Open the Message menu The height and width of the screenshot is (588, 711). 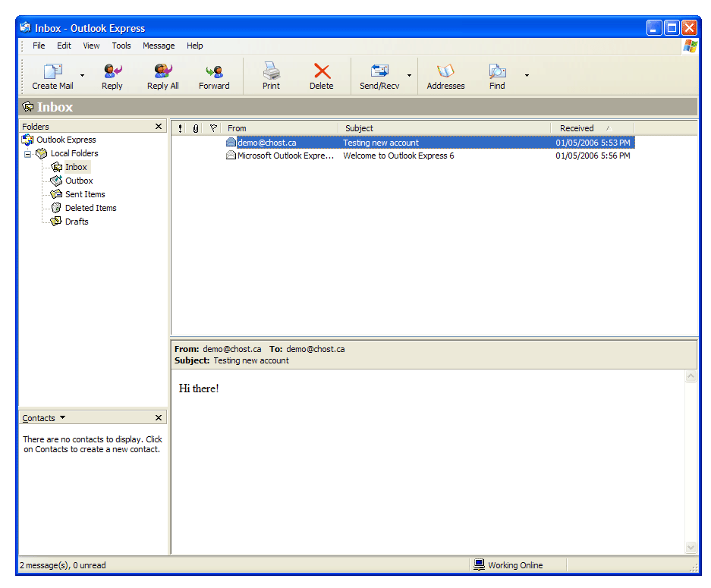[x=159, y=46]
